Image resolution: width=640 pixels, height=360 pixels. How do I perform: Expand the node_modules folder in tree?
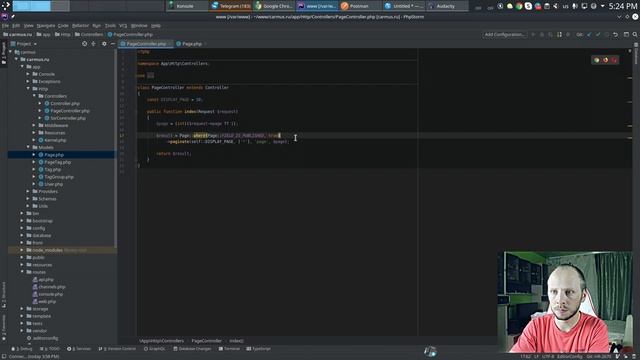click(22, 250)
